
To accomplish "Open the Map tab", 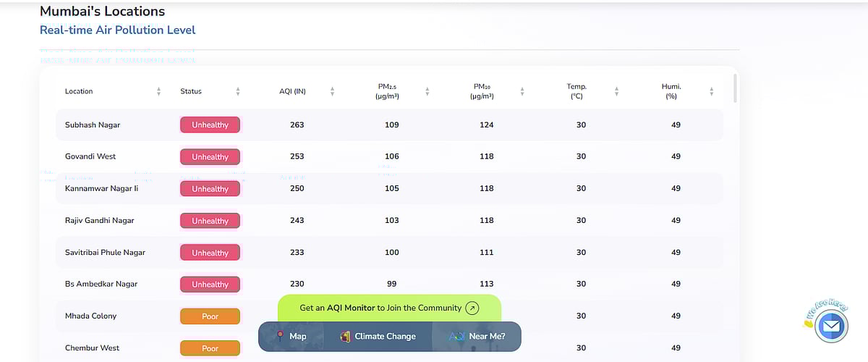I will (x=291, y=336).
